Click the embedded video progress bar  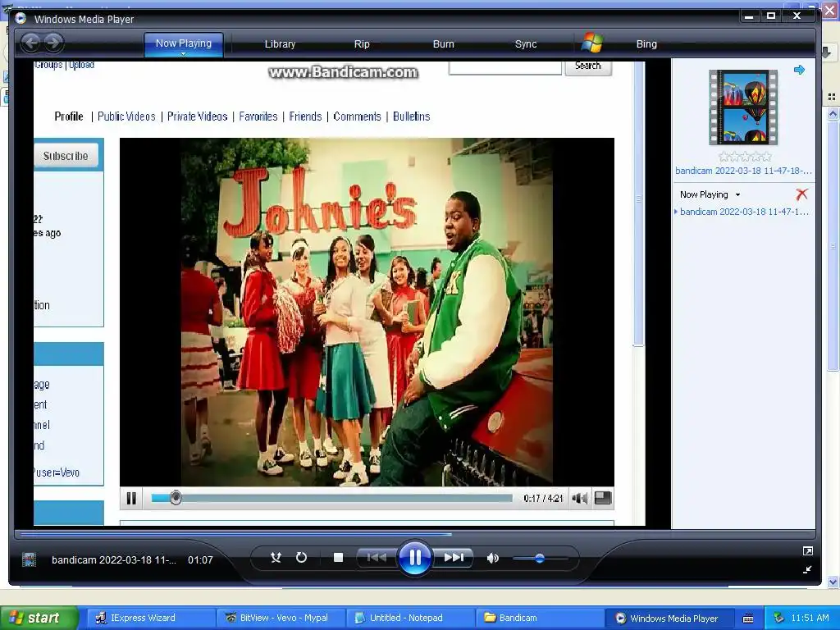coord(331,498)
